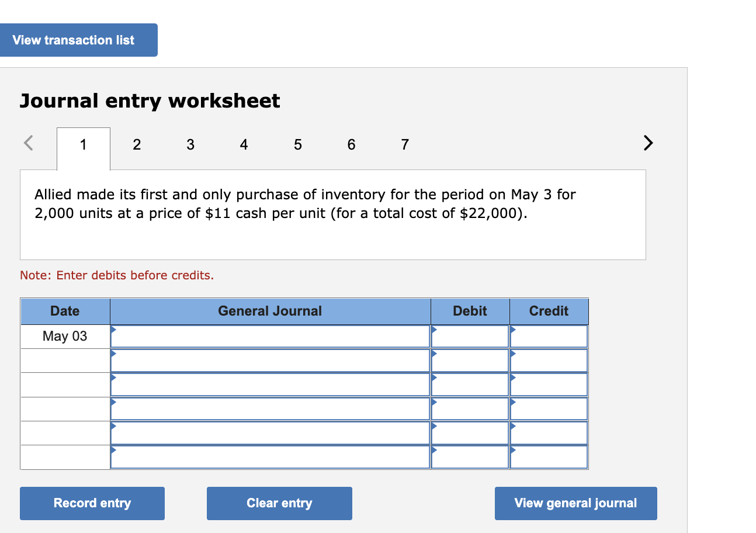Click the Credit field in May 03 row

click(549, 337)
